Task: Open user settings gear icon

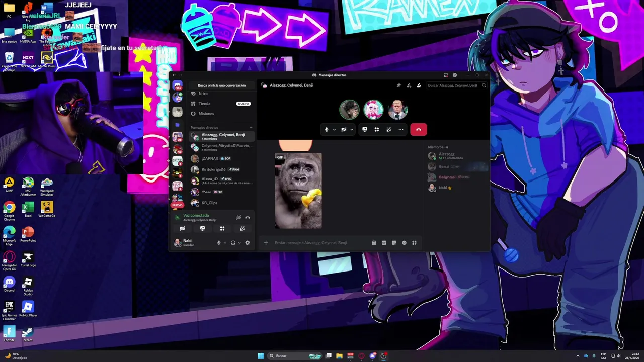Action: (247, 243)
